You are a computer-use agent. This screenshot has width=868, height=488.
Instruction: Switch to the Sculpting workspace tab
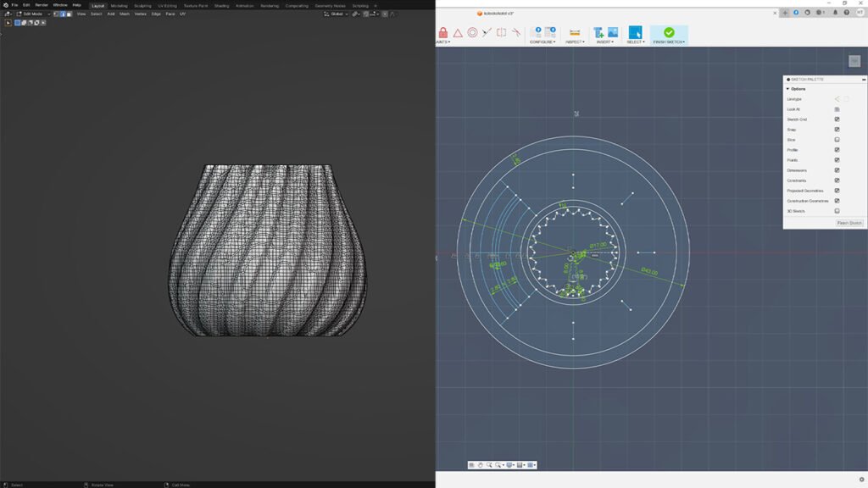(142, 5)
